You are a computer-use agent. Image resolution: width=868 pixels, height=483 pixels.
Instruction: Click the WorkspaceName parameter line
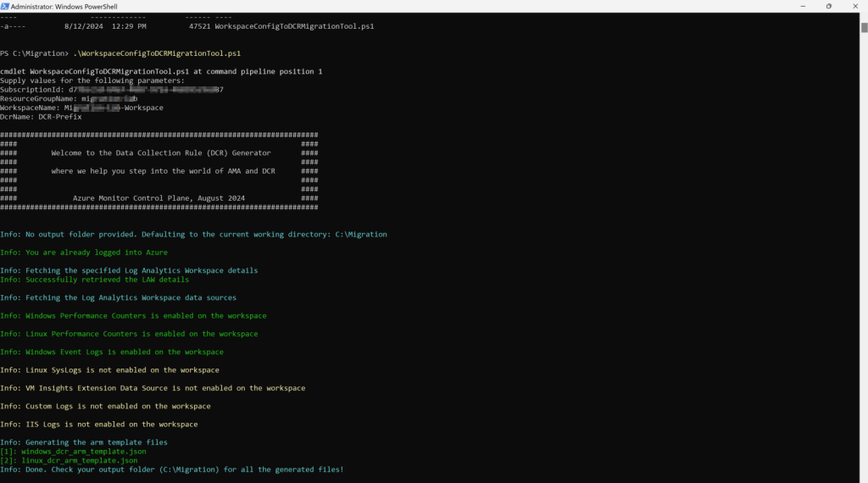(81, 108)
